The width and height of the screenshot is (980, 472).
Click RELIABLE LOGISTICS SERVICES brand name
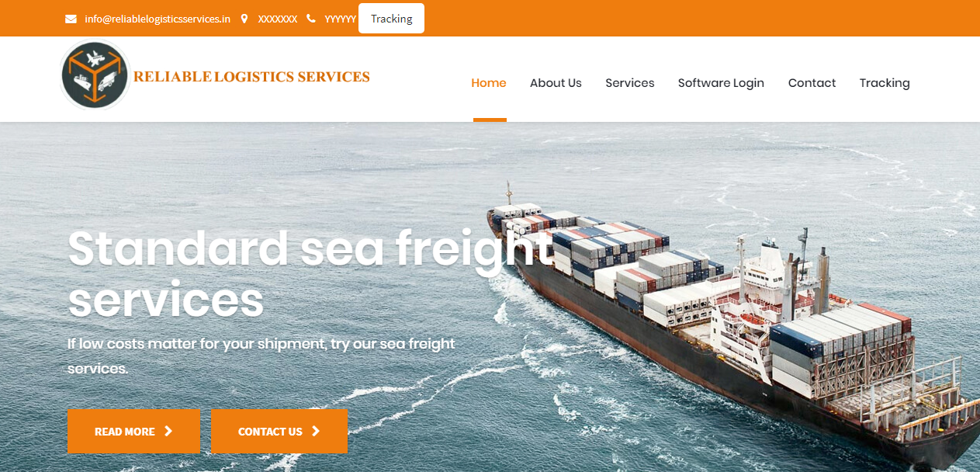tap(251, 77)
